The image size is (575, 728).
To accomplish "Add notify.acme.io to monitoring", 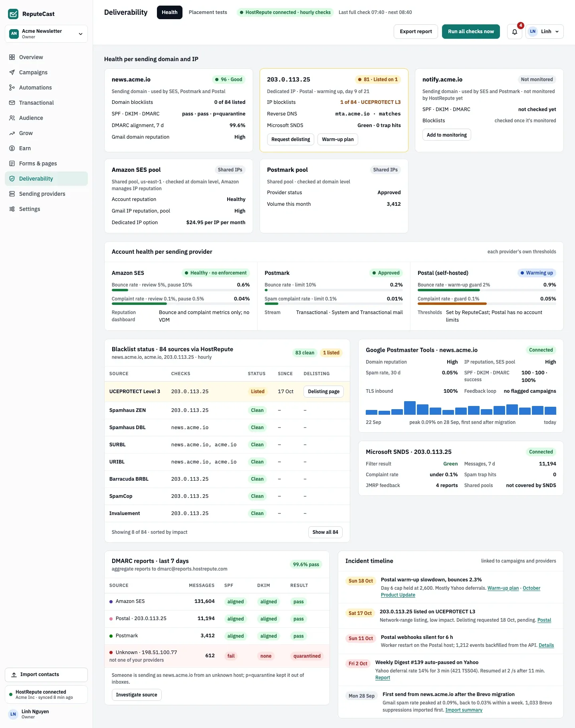I will click(x=447, y=135).
